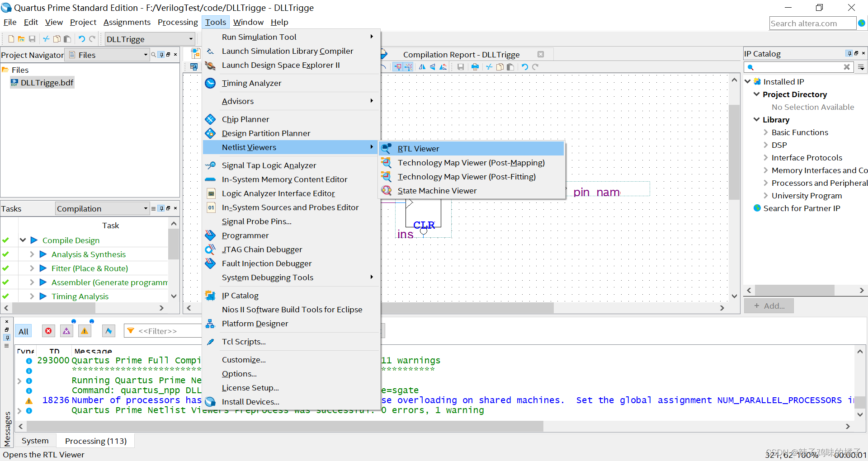
Task: Choose Launch Design Space Explorer II
Action: click(x=291, y=65)
